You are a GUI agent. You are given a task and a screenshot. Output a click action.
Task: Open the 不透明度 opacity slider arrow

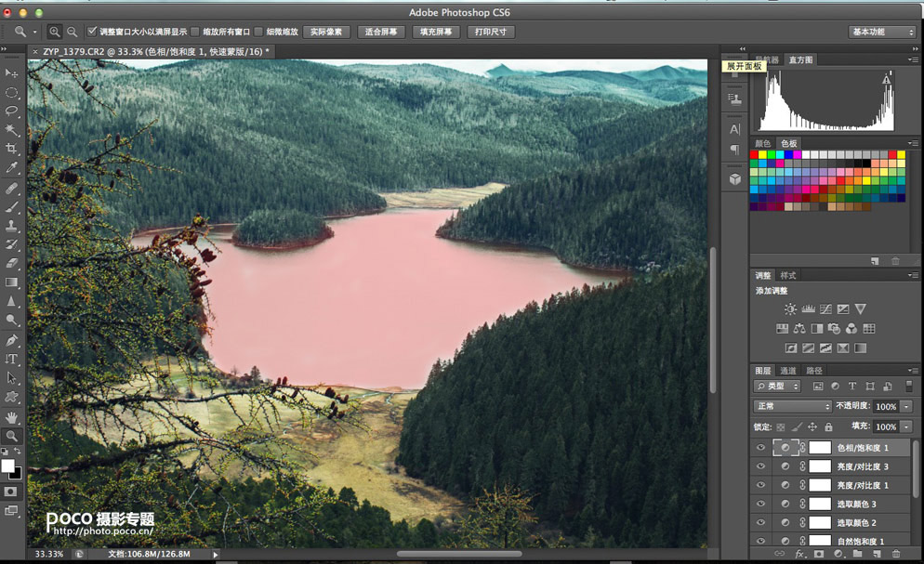(907, 406)
